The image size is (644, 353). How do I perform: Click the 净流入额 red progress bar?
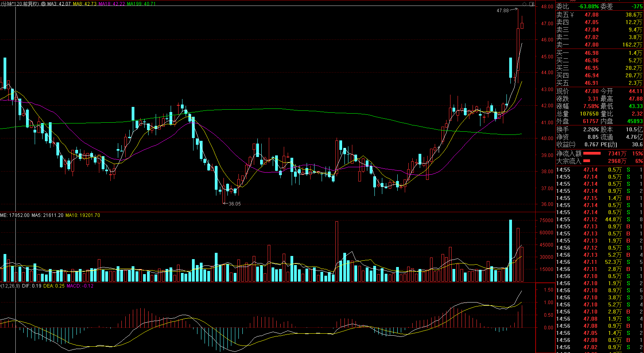(592, 153)
